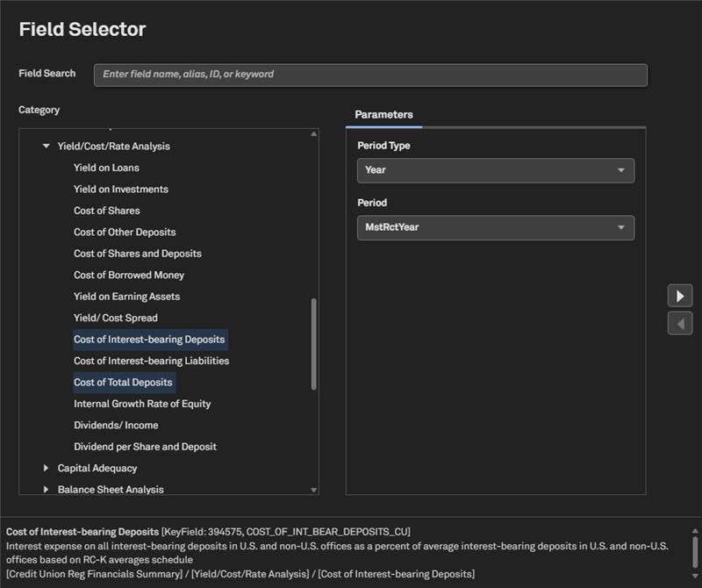702x588 pixels.
Task: Expand the Balance Sheet Analysis category
Action: coord(47,490)
